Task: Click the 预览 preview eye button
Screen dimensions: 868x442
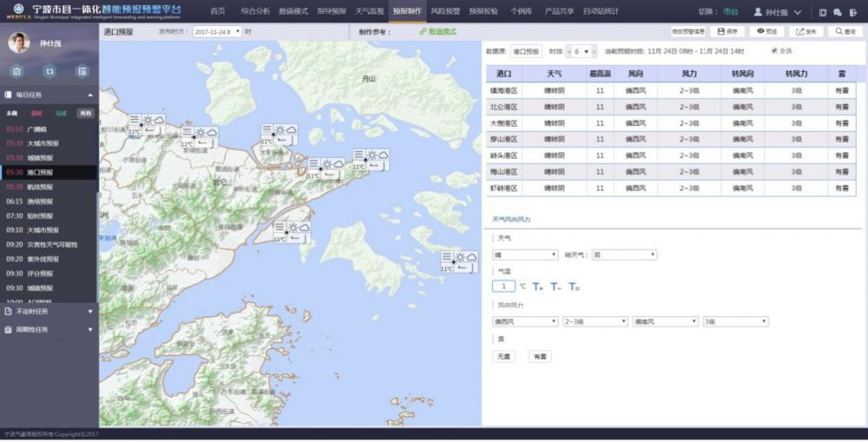Action: (x=766, y=31)
